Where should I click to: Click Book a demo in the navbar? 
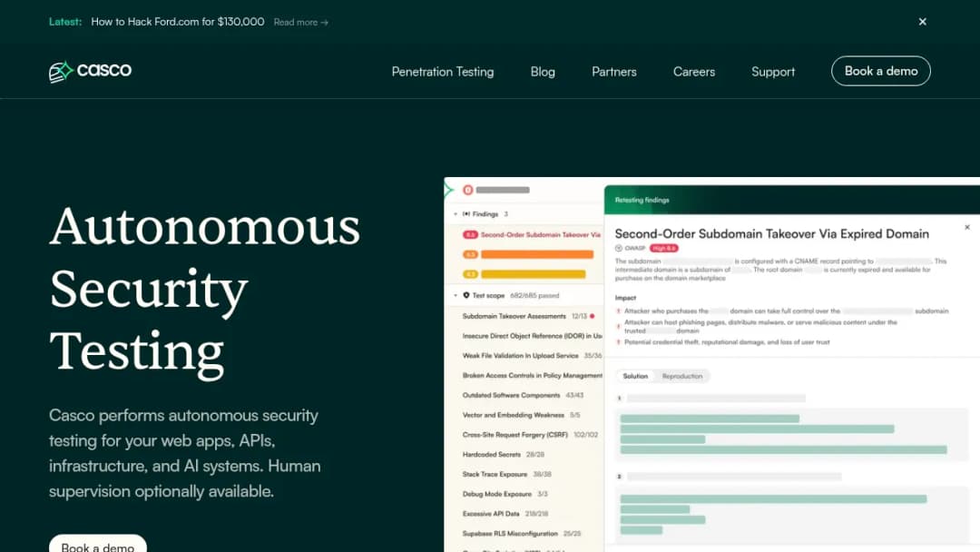(880, 71)
